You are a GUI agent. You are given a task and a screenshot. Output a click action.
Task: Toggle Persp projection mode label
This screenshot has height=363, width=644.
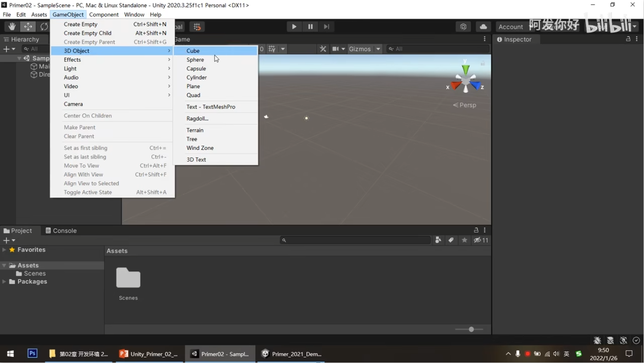pyautogui.click(x=465, y=105)
